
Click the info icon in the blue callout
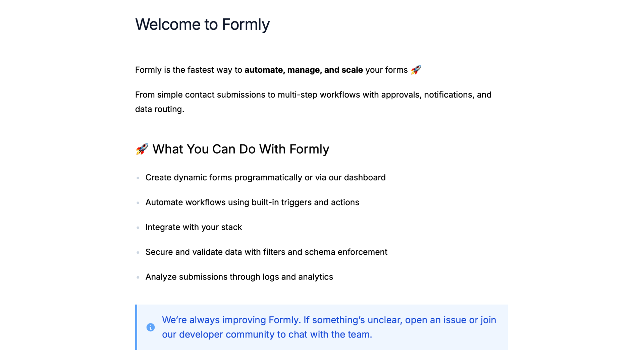pyautogui.click(x=151, y=327)
